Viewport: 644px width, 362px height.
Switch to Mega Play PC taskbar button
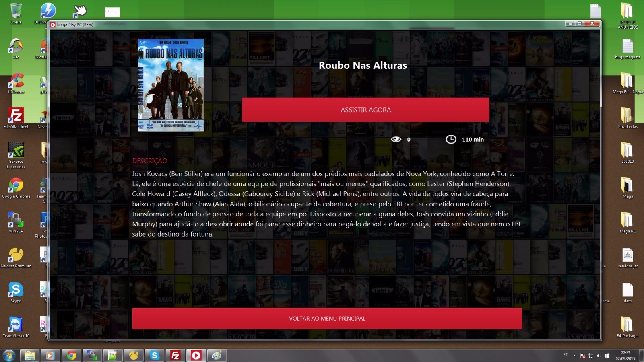(x=196, y=355)
